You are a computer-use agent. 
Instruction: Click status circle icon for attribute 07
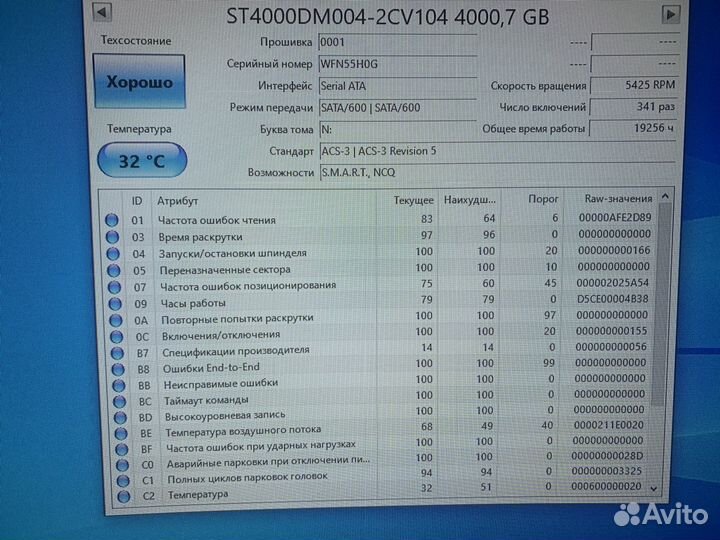tap(114, 287)
